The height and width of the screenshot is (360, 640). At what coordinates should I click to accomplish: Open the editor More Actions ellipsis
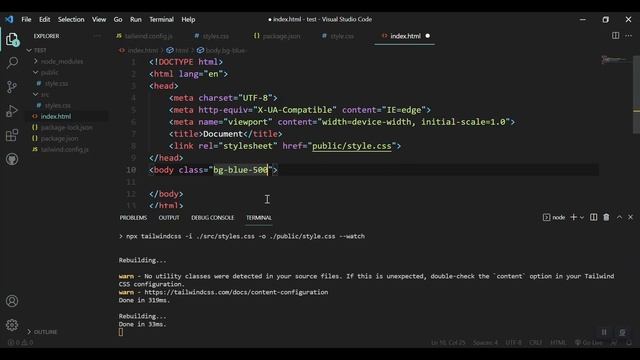point(628,36)
